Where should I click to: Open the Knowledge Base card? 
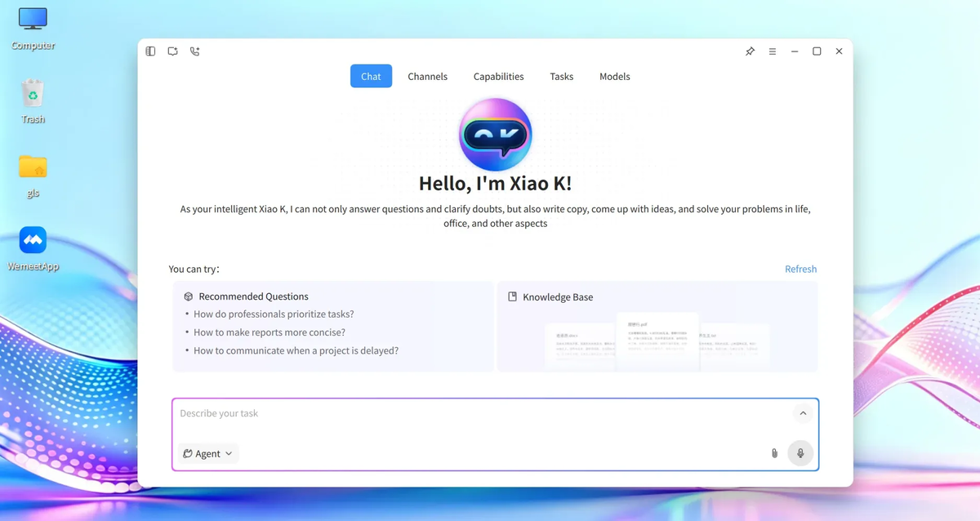(657, 327)
